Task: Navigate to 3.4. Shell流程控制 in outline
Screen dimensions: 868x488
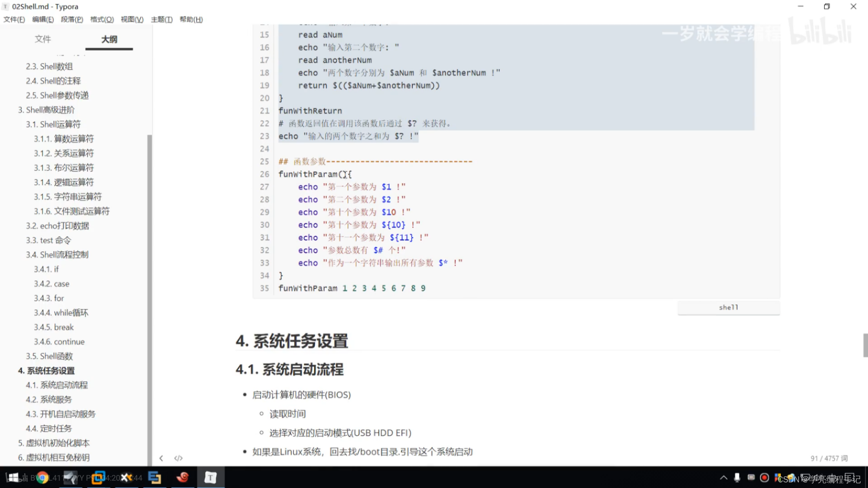Action: (x=57, y=255)
